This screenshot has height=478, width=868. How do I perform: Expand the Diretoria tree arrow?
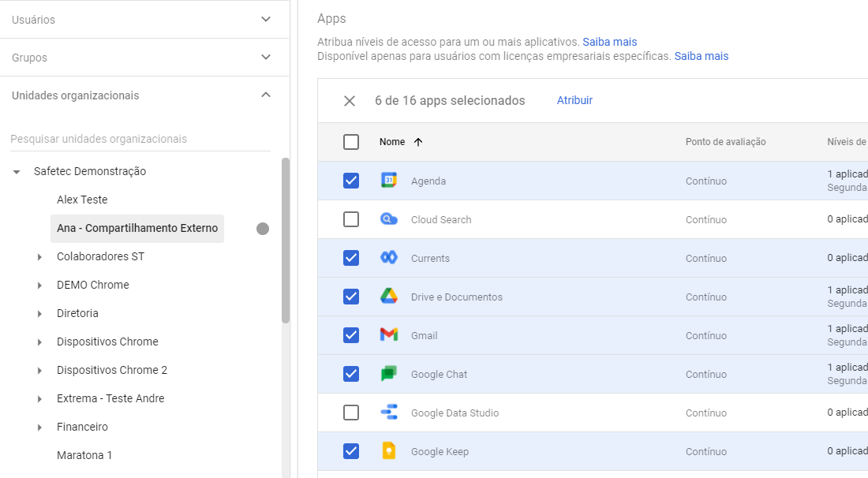click(x=39, y=314)
